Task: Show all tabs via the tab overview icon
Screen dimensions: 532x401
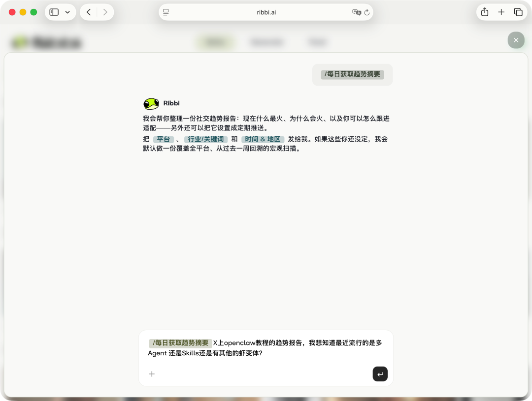Action: tap(518, 12)
